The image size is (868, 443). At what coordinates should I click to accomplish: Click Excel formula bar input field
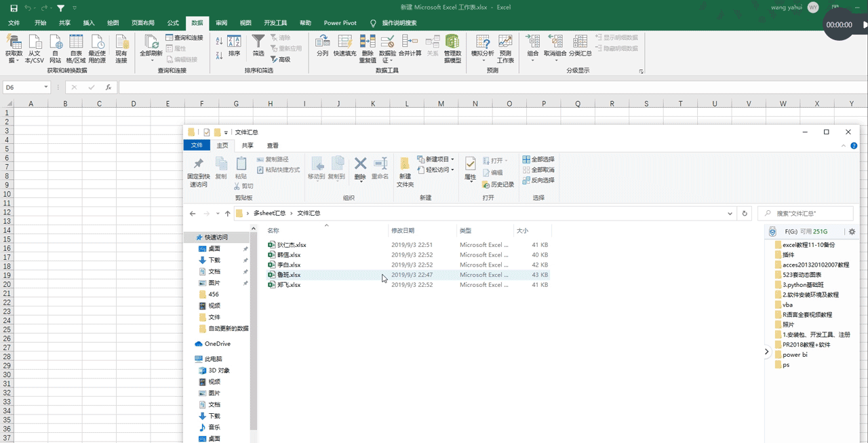(x=493, y=88)
